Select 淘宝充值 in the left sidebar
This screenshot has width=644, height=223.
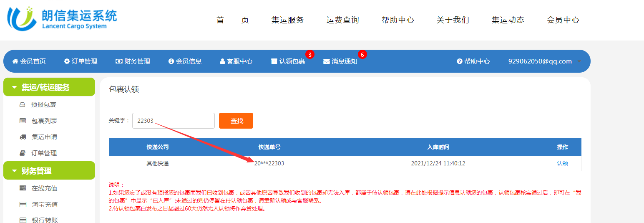click(x=45, y=205)
